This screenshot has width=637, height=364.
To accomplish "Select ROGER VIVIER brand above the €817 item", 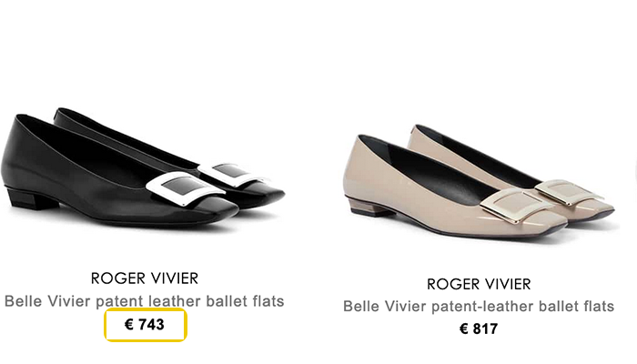I will tap(479, 284).
